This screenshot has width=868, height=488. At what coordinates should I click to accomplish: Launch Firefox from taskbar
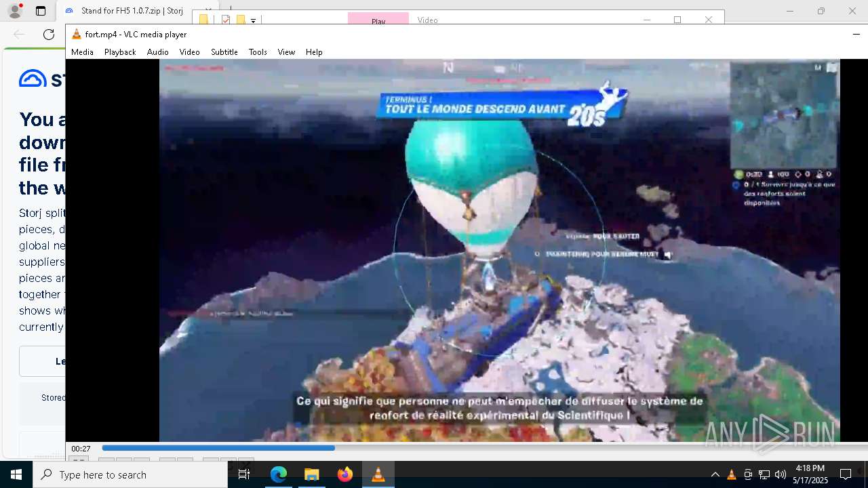[x=345, y=474]
